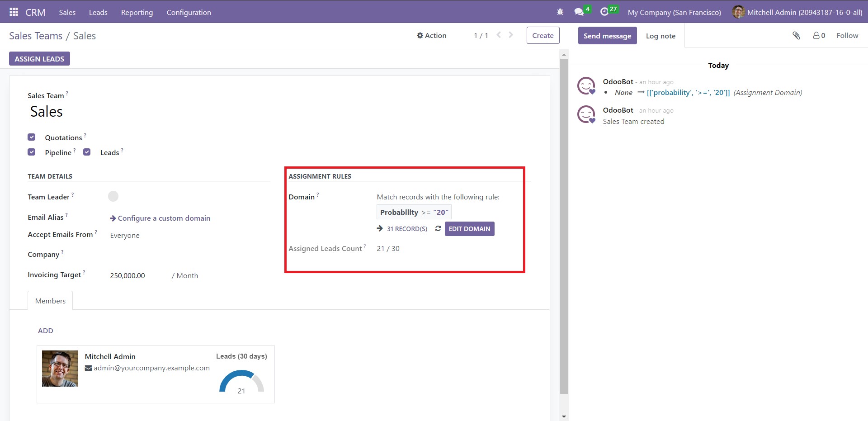Image resolution: width=868 pixels, height=421 pixels.
Task: Go to next record arrow
Action: click(x=511, y=35)
